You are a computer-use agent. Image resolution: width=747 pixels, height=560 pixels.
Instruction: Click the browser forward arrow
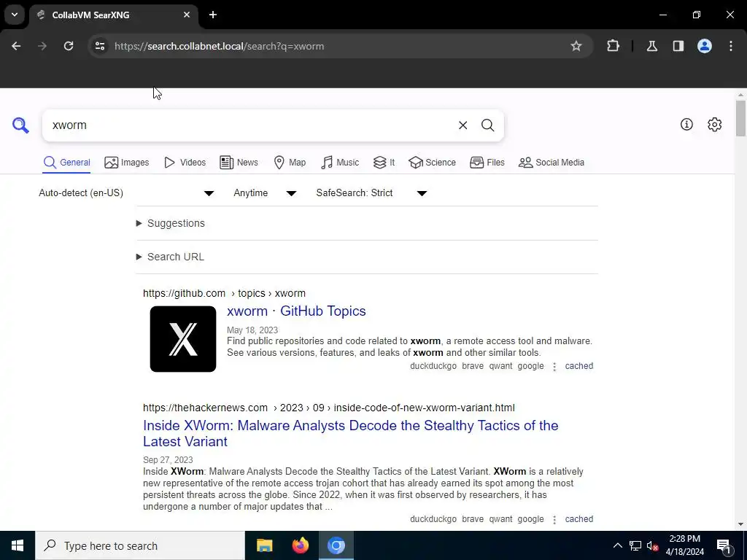(42, 46)
